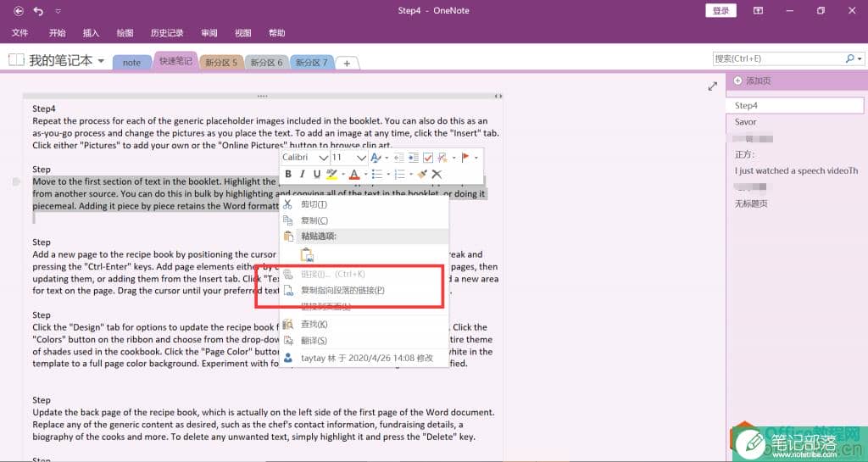
Task: Click the Undo arrow in the title bar
Action: coord(38,10)
